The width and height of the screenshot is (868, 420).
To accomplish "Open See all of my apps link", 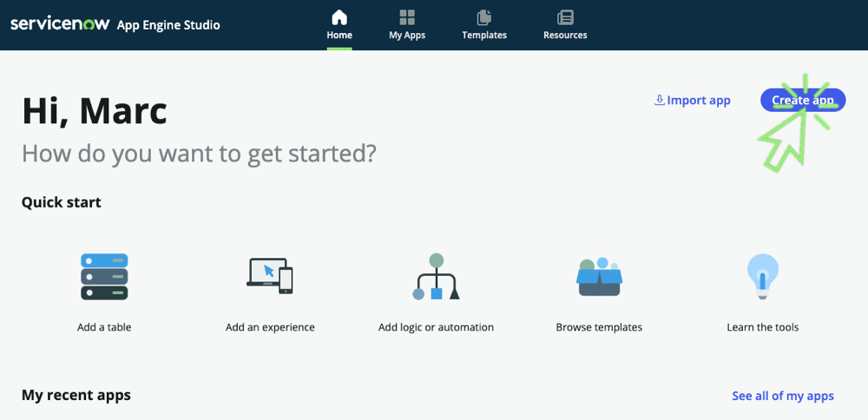I will (x=783, y=396).
